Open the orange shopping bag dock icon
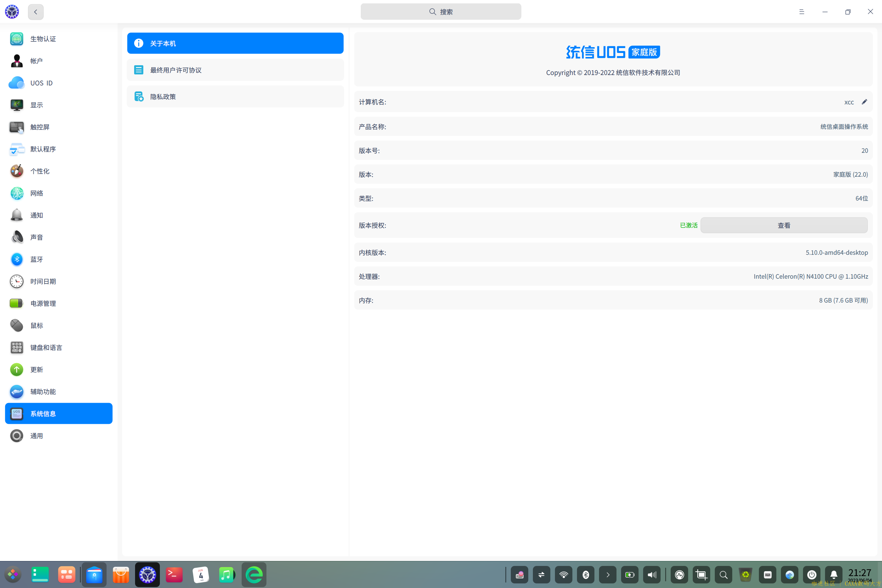The height and width of the screenshot is (588, 882). [121, 575]
